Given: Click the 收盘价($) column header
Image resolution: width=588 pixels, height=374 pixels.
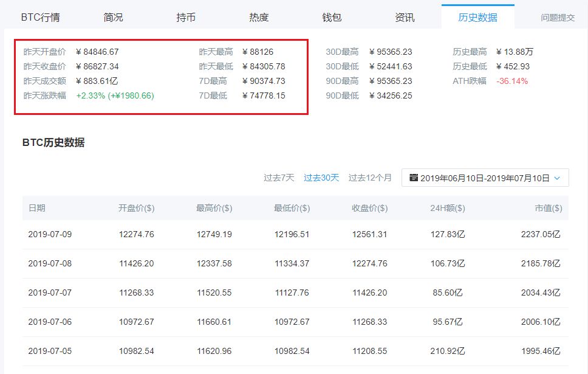Looking at the screenshot, I should pos(369,208).
